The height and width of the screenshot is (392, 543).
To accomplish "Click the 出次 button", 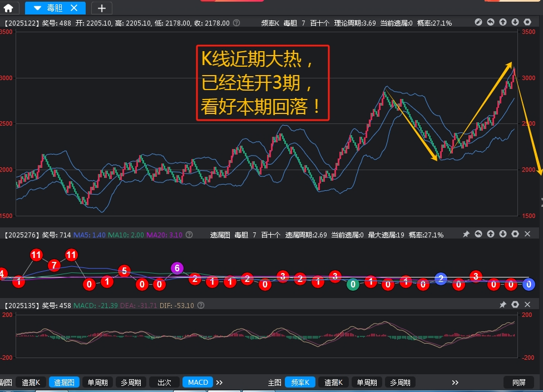I will click(x=164, y=383).
